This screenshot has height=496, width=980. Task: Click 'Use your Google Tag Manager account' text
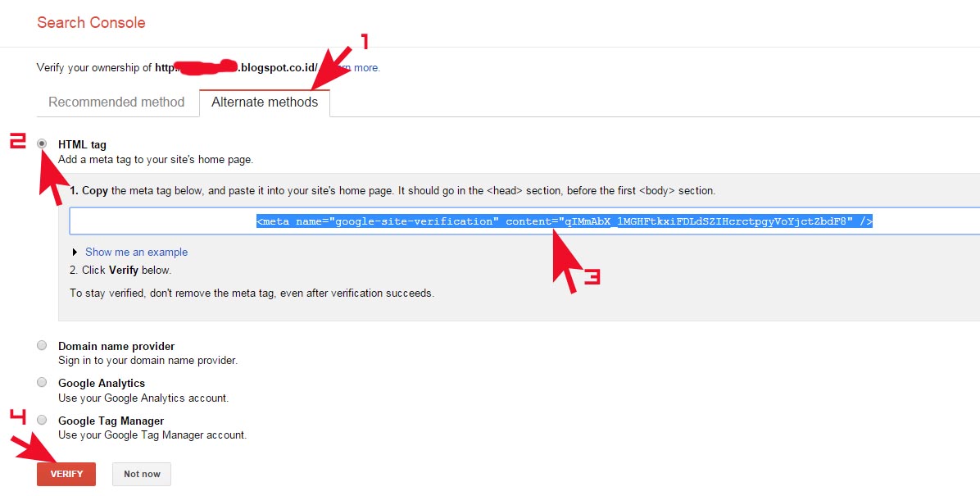click(x=152, y=435)
